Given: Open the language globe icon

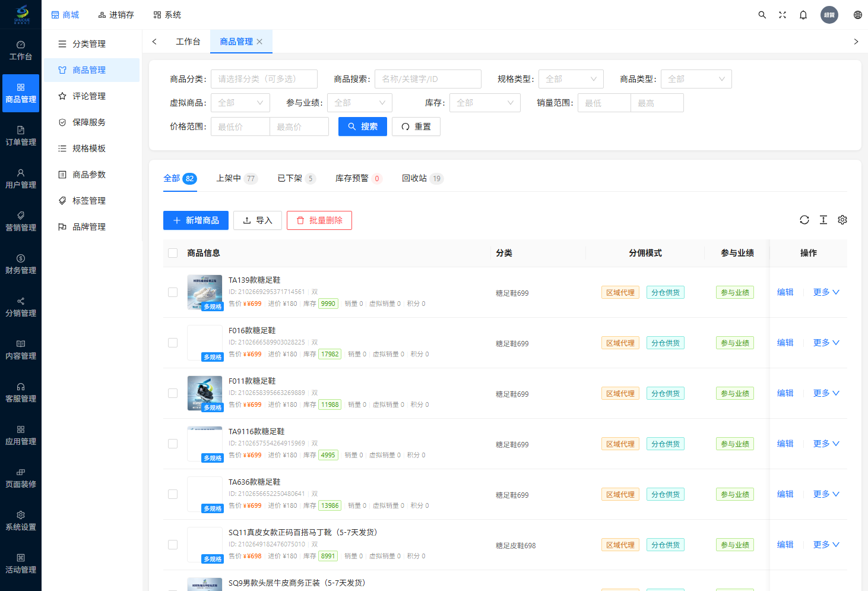Looking at the screenshot, I should coord(858,15).
